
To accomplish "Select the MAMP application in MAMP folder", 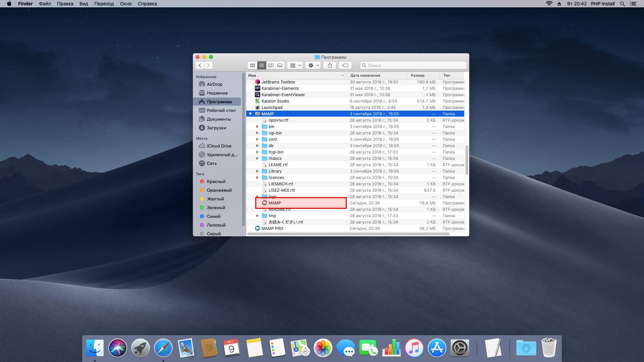I will click(x=355, y=203).
